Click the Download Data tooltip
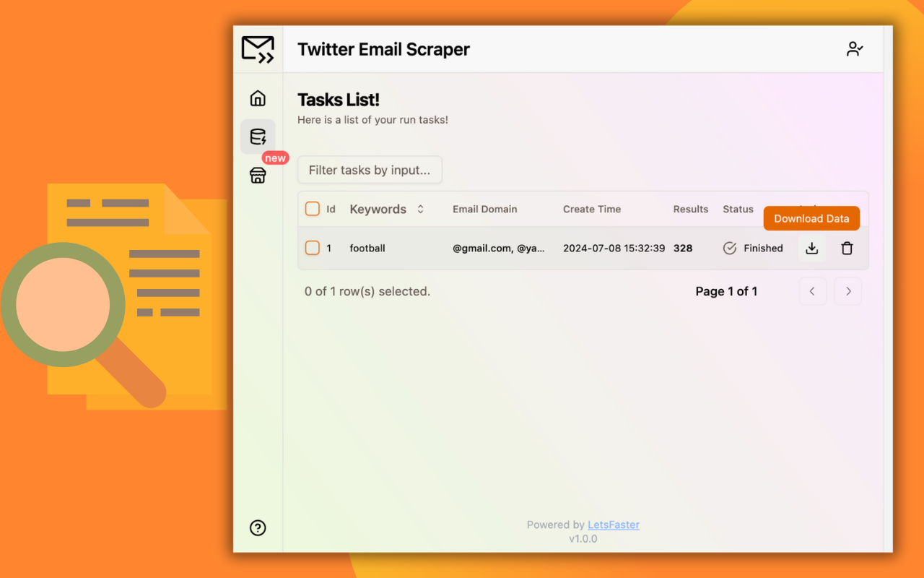Image resolution: width=924 pixels, height=578 pixels. 811,218
